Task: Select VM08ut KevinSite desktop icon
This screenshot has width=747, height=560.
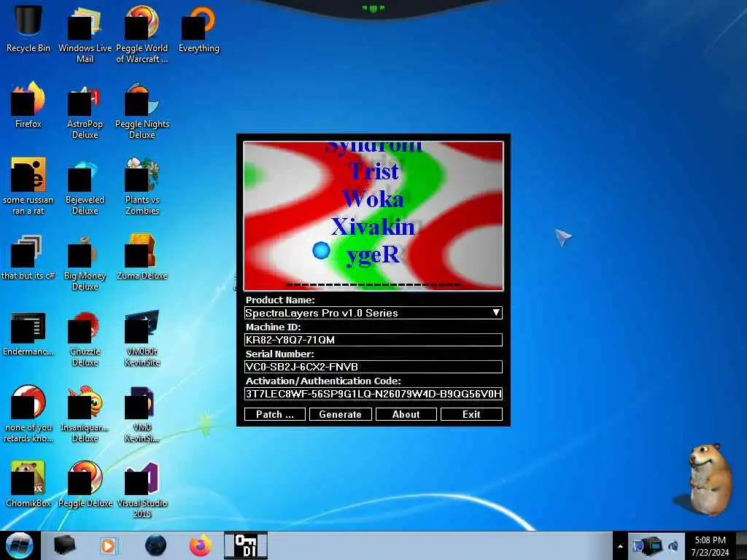Action: point(142,338)
